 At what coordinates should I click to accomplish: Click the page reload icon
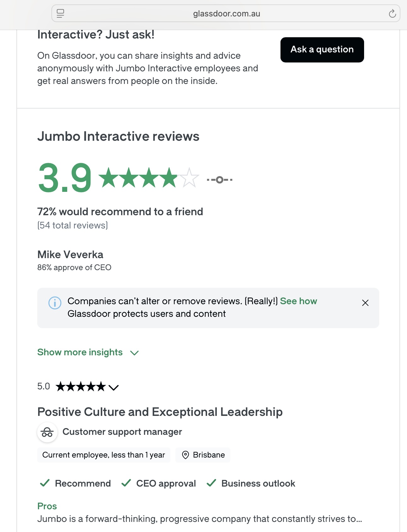392,14
